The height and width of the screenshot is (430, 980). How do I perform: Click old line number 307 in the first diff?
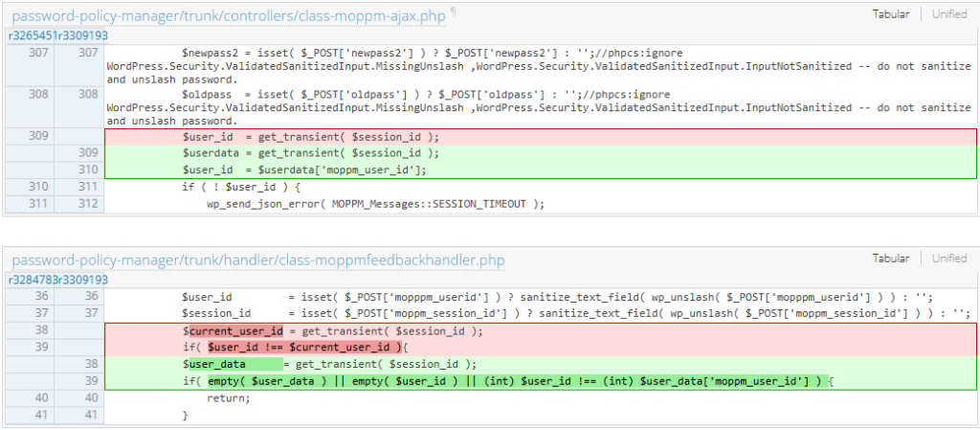coord(37,54)
